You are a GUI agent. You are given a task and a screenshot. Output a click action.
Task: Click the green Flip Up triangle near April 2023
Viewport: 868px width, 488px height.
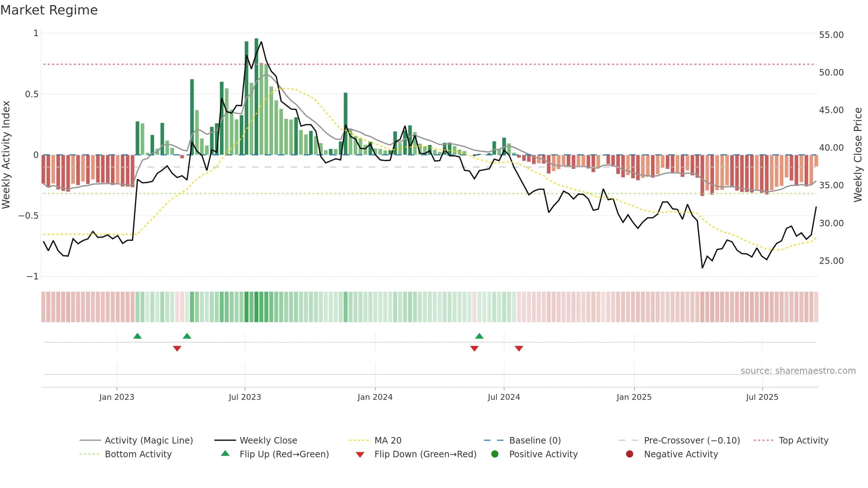pos(187,336)
